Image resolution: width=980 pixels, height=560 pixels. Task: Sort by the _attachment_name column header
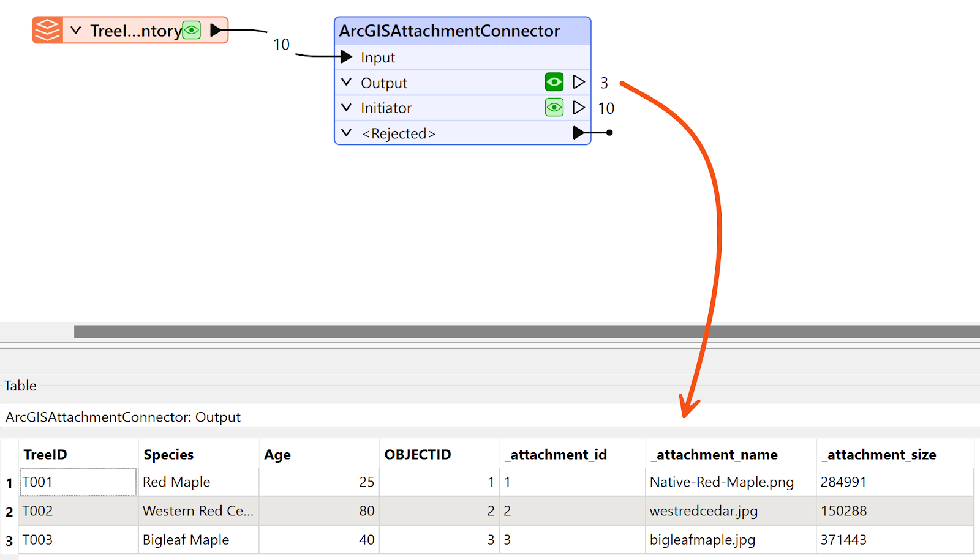click(x=731, y=454)
